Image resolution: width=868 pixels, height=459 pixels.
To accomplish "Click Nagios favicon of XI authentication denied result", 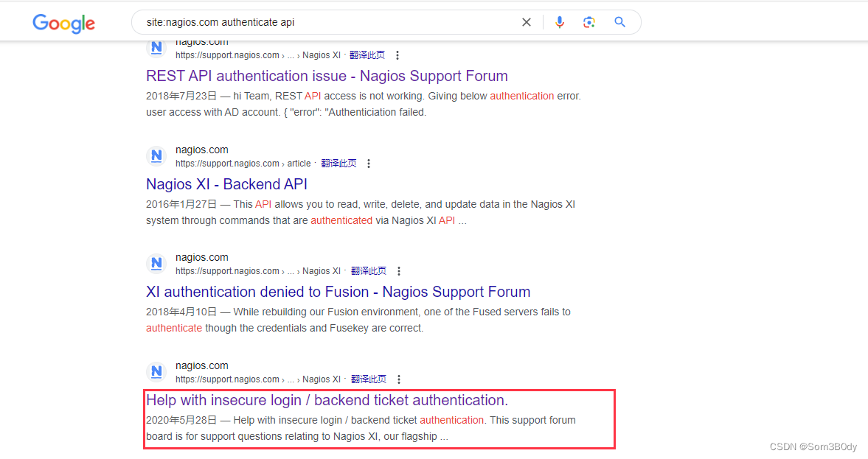I will coord(156,264).
